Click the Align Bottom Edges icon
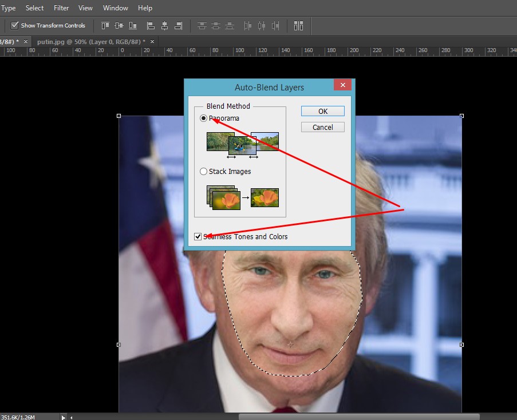This screenshot has height=420, width=517. [133, 25]
